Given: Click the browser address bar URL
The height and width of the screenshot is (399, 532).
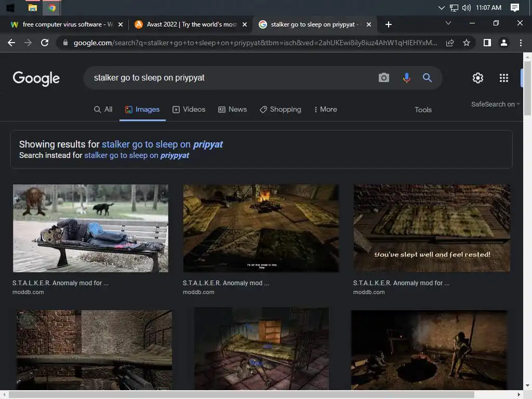Looking at the screenshot, I should point(255,43).
